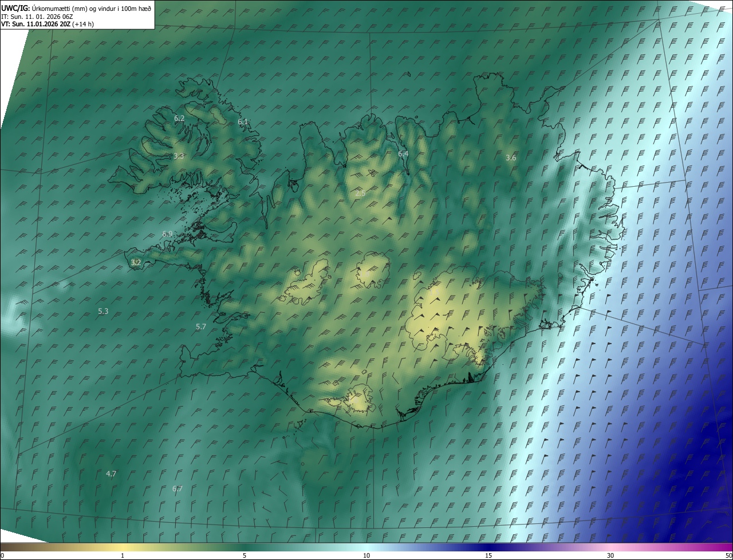Viewport: 733px width, 560px height.
Task: Click the 6.9 precipitation value label
Action: coord(167,234)
